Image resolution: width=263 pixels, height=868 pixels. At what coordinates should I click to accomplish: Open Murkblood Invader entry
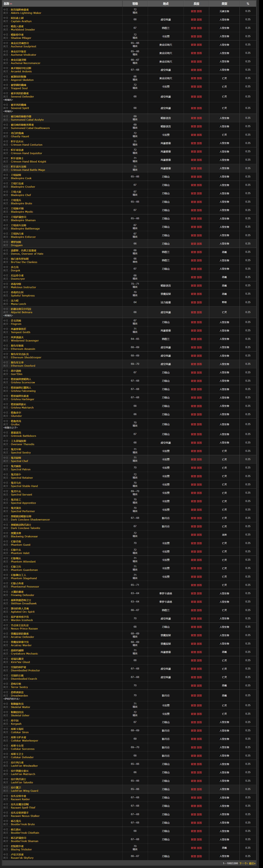coord(23,30)
